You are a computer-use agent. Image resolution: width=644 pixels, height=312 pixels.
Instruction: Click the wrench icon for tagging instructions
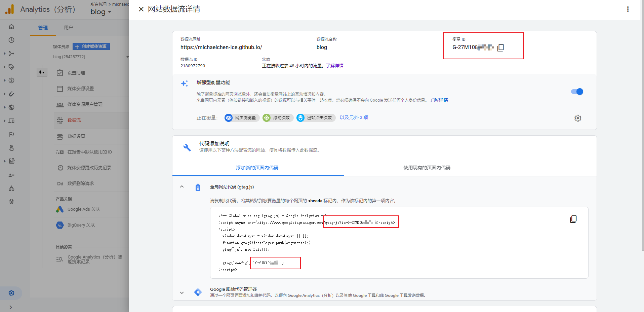pyautogui.click(x=187, y=147)
